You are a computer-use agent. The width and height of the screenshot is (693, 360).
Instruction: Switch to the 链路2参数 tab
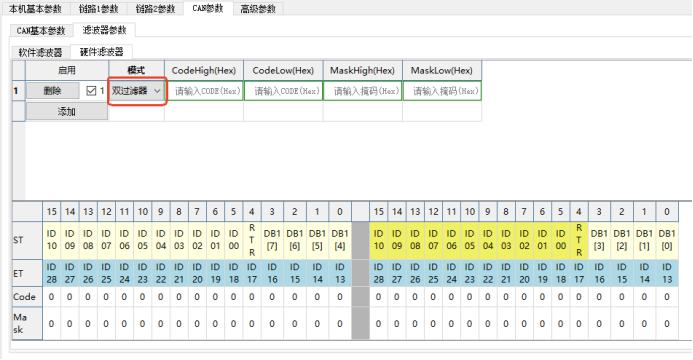tap(156, 8)
